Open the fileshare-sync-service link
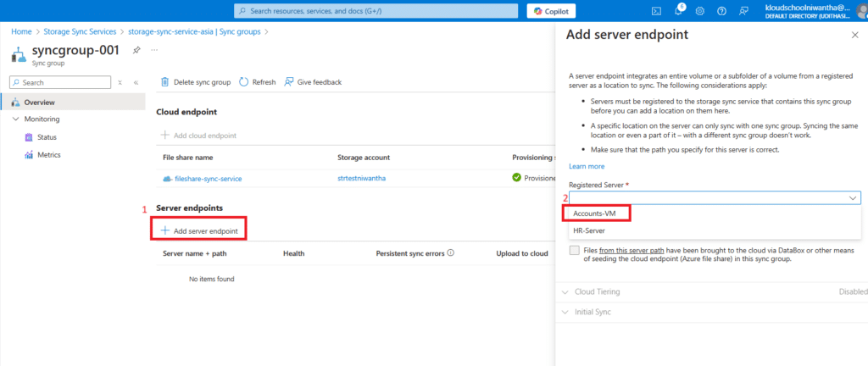 [x=206, y=178]
